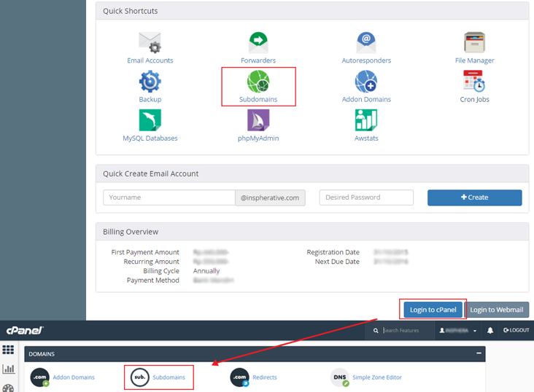
Task: Click the @inspherative.com domain label
Action: pyautogui.click(x=270, y=197)
